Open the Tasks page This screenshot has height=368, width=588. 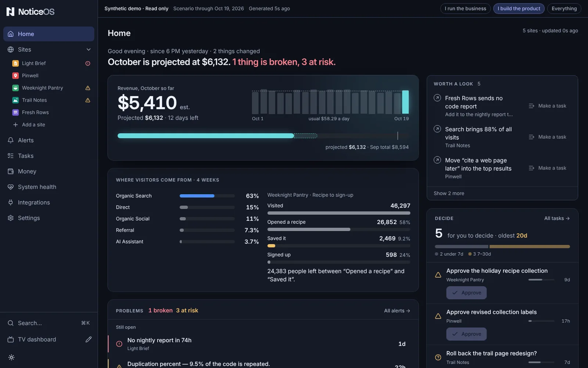pos(49,156)
